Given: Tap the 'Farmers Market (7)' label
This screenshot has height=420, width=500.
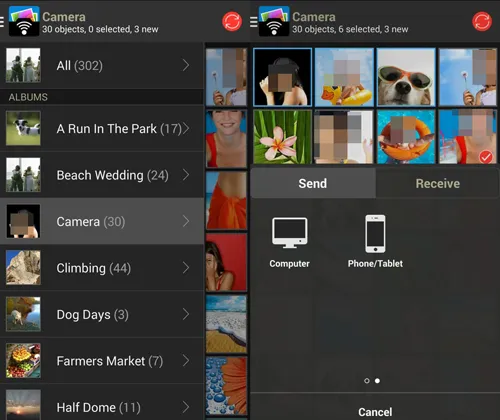Looking at the screenshot, I should [x=110, y=361].
